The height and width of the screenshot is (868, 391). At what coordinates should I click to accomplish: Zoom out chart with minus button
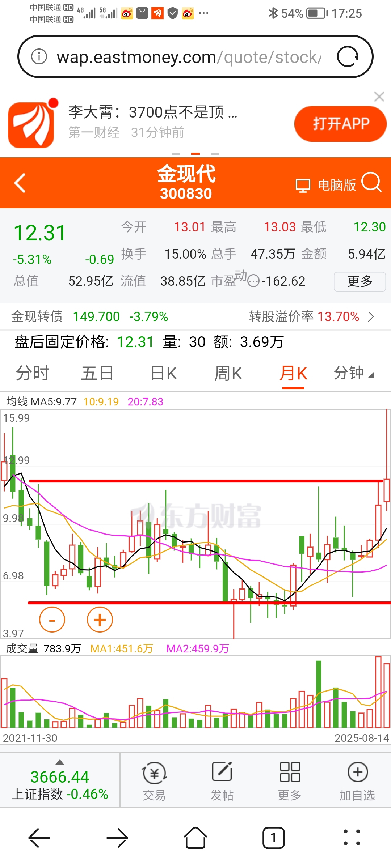point(52,620)
